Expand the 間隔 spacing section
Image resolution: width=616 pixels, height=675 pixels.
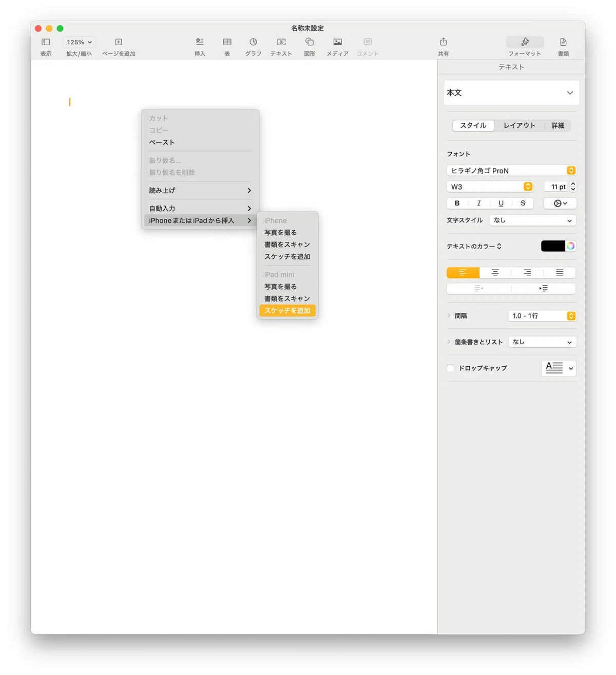click(x=449, y=316)
